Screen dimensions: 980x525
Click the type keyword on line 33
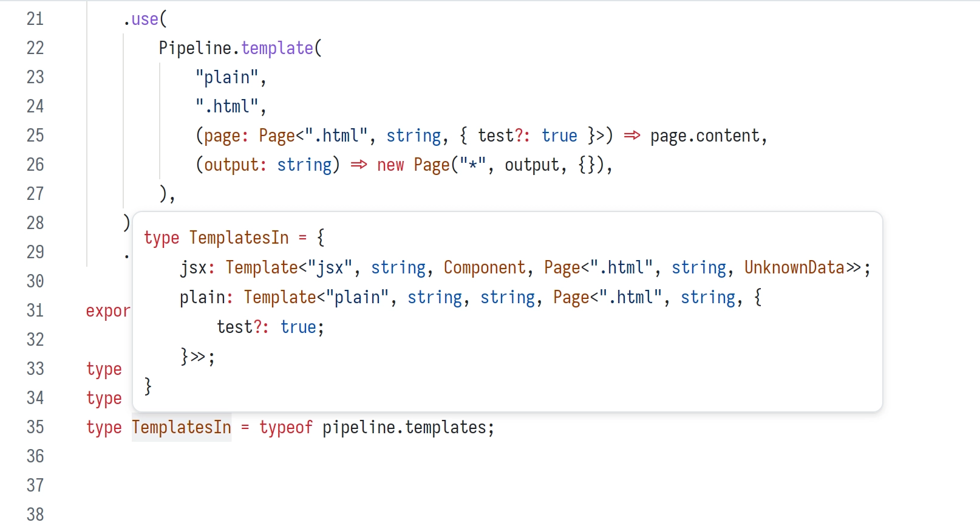point(104,369)
